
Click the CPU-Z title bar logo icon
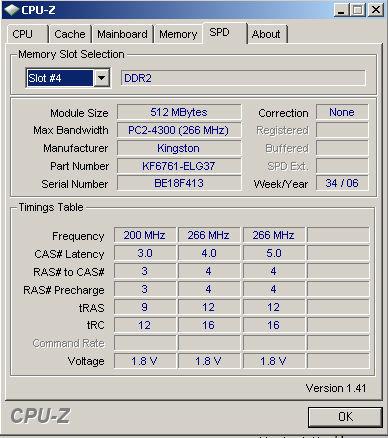(x=12, y=10)
